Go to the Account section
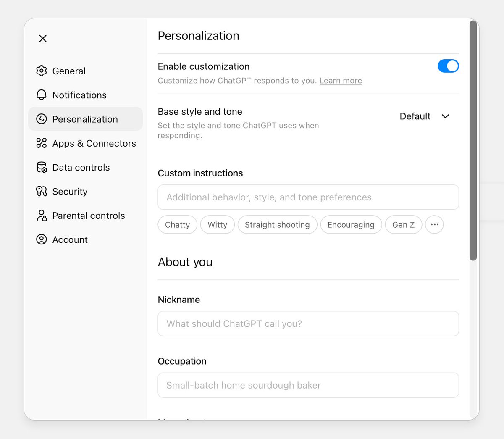 point(85,239)
